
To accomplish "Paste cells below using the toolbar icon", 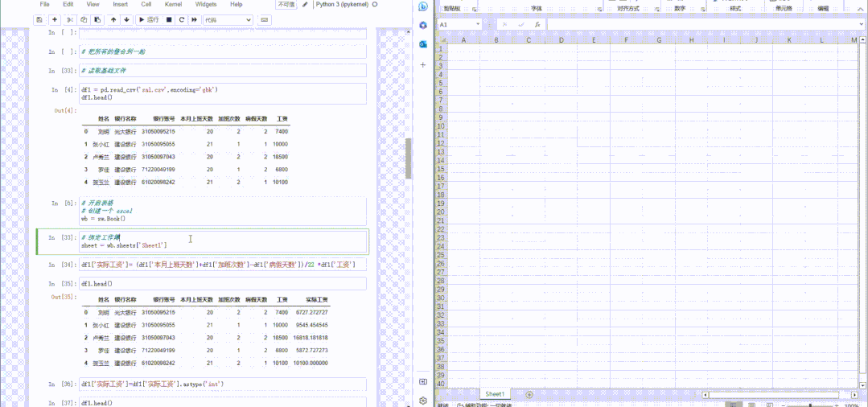I will pyautogui.click(x=97, y=19).
